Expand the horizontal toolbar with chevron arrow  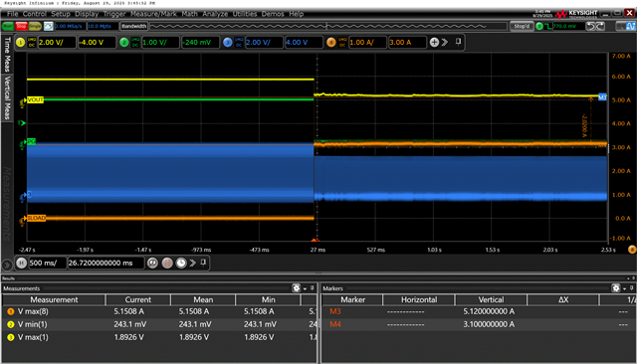point(192,263)
